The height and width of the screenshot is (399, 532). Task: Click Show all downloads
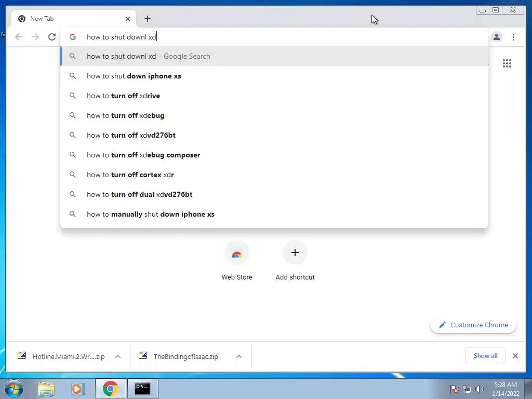(x=486, y=355)
